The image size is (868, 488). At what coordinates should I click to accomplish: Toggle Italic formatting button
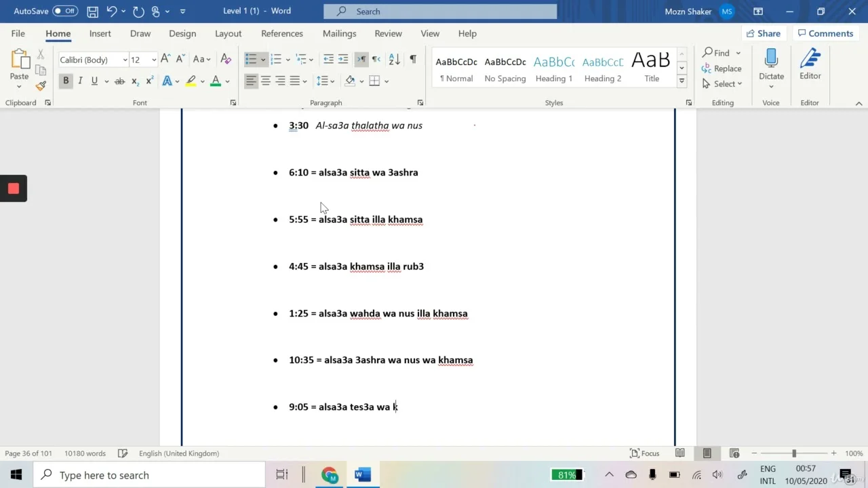(x=80, y=81)
